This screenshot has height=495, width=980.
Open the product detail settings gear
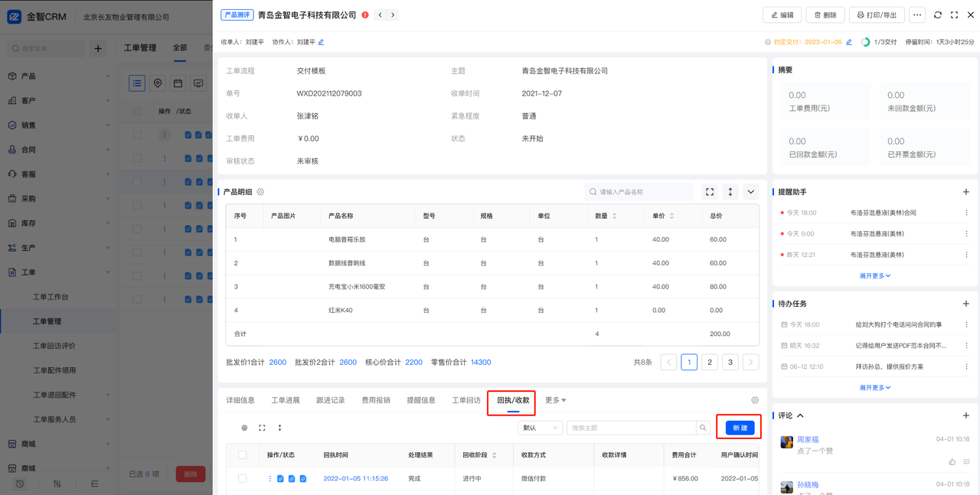tap(260, 192)
